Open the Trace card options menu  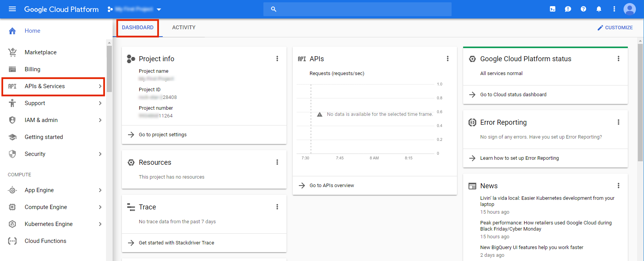click(277, 207)
